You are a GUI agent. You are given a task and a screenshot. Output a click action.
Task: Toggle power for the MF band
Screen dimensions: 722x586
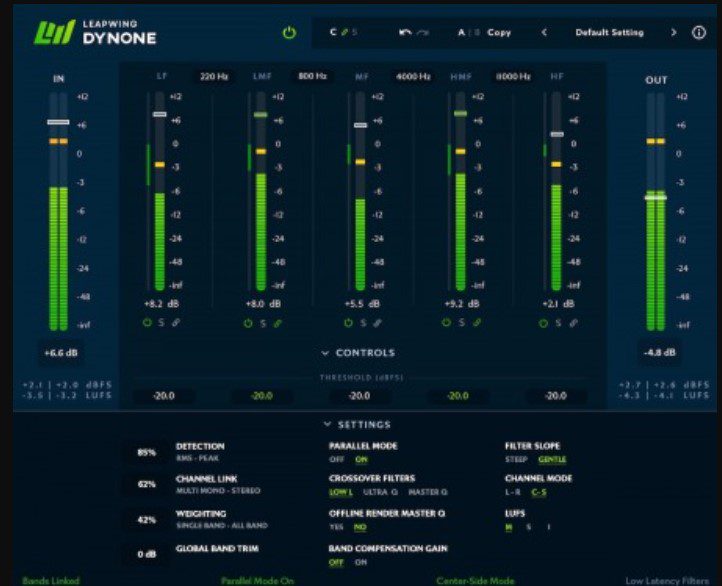[349, 323]
